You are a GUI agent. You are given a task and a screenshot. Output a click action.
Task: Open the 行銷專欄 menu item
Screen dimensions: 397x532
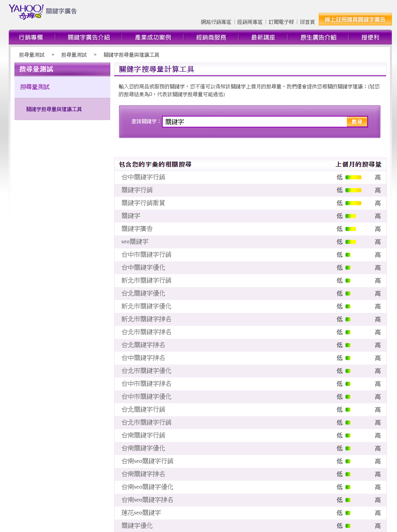(31, 38)
